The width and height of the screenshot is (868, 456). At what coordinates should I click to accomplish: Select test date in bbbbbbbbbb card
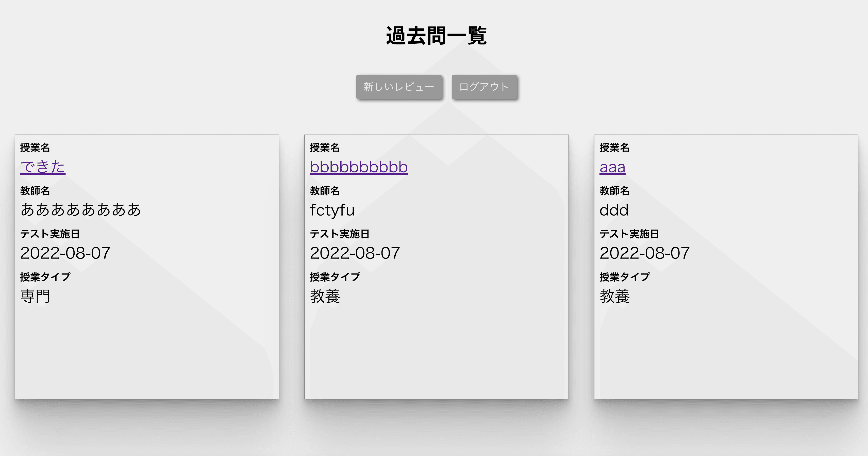pyautogui.click(x=355, y=253)
